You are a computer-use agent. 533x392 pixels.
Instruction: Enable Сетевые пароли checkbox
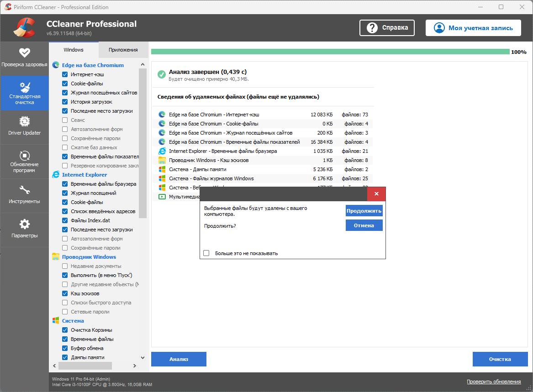(x=65, y=312)
